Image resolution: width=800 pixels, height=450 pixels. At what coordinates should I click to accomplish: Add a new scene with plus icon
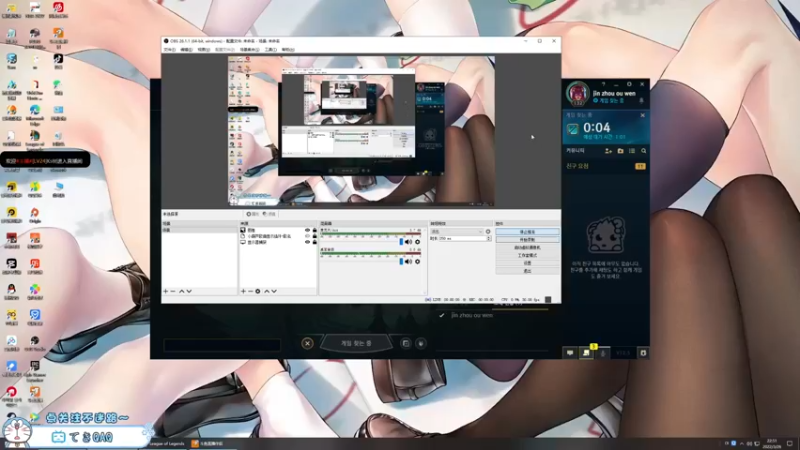(165, 291)
